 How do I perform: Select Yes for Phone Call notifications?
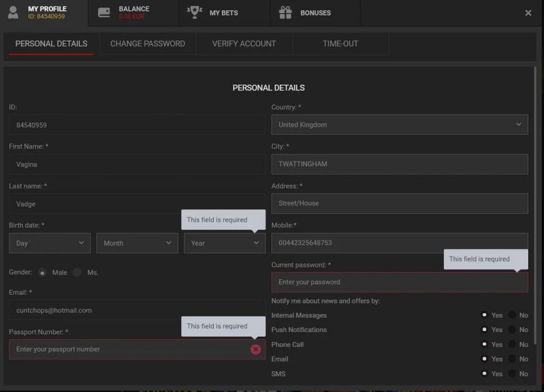click(484, 344)
